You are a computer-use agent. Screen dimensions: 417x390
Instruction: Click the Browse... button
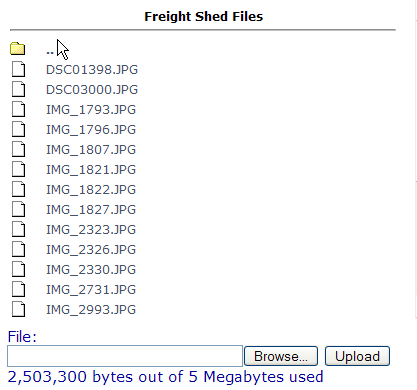[281, 356]
